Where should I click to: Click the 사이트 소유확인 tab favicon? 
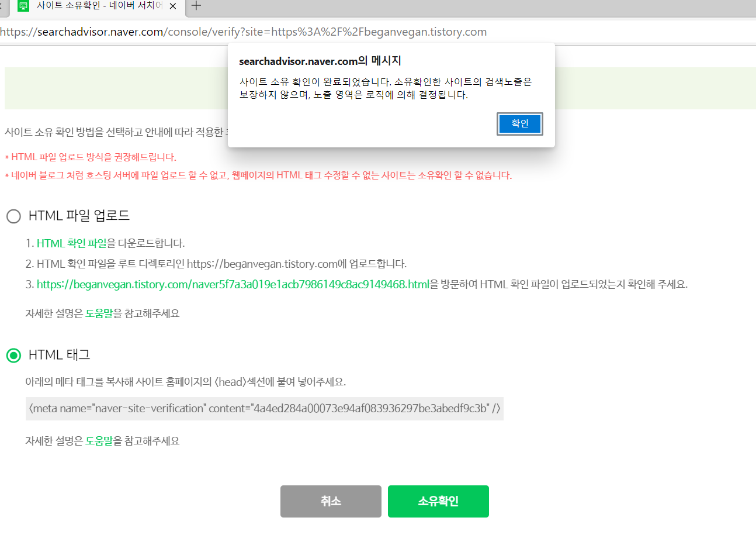23,6
